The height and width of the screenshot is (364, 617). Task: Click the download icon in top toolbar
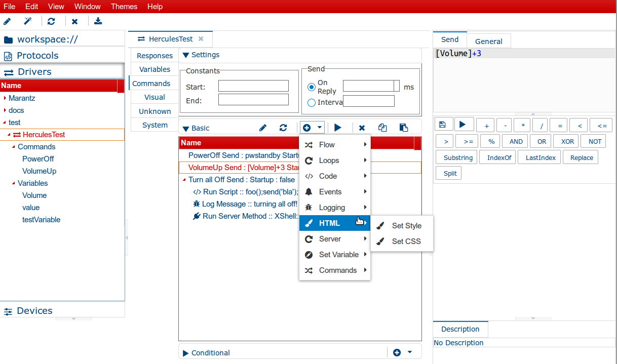tap(98, 21)
